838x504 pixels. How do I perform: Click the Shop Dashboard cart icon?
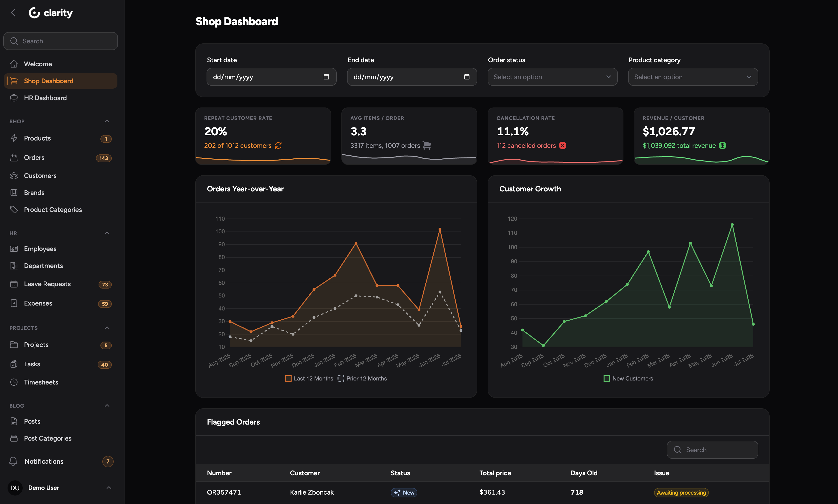14,81
